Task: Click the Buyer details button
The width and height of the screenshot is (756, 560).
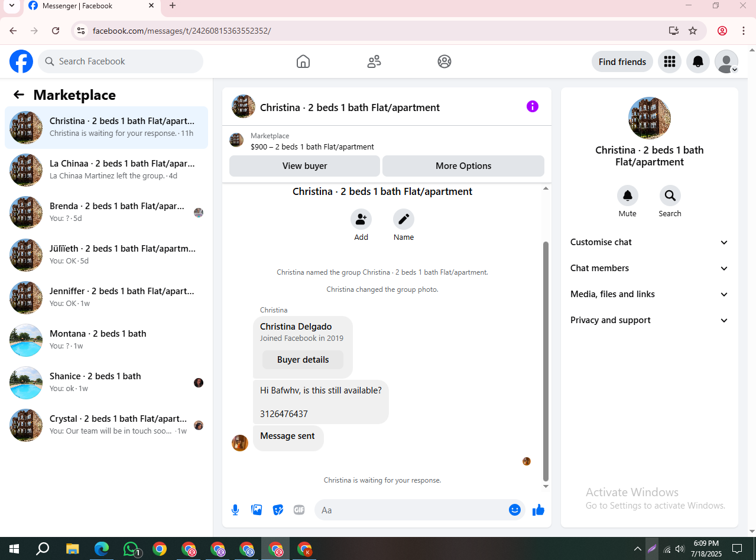Action: (303, 360)
